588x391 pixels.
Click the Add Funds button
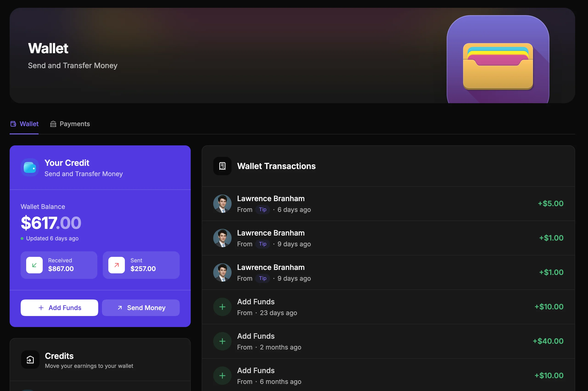(59, 308)
